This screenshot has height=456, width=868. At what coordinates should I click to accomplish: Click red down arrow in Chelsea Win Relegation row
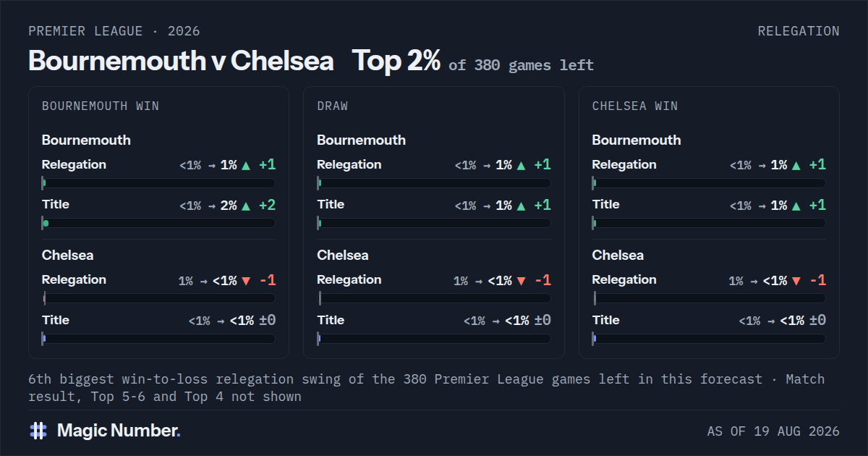click(x=796, y=281)
